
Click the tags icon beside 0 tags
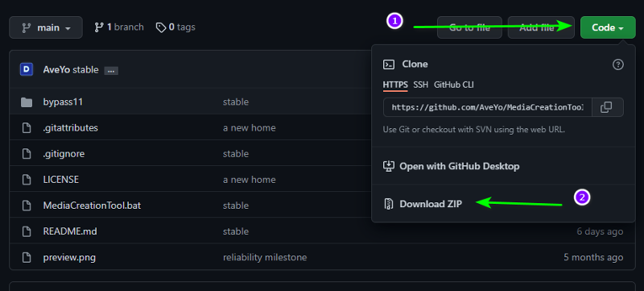pos(160,27)
